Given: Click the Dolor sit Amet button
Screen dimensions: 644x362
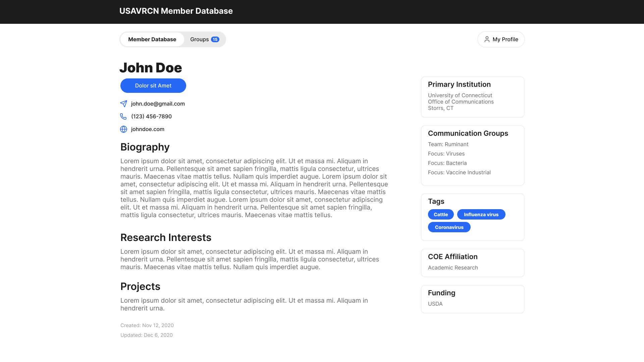Looking at the screenshot, I should click(153, 86).
